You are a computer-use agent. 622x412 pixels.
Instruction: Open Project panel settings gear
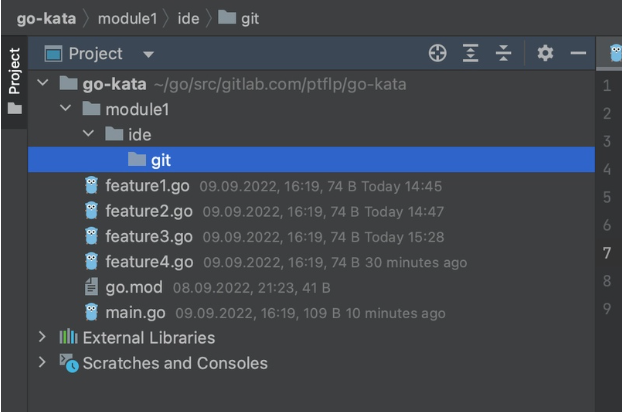click(x=547, y=54)
